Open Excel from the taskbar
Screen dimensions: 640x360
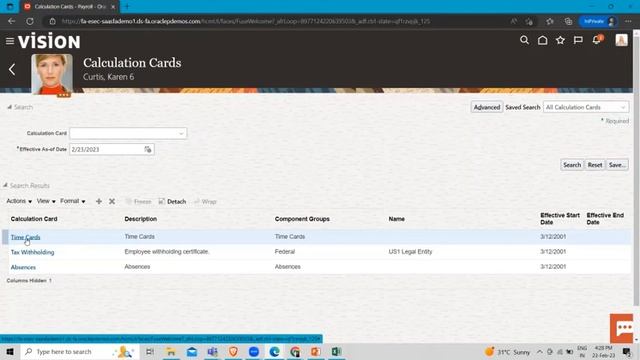[336, 351]
